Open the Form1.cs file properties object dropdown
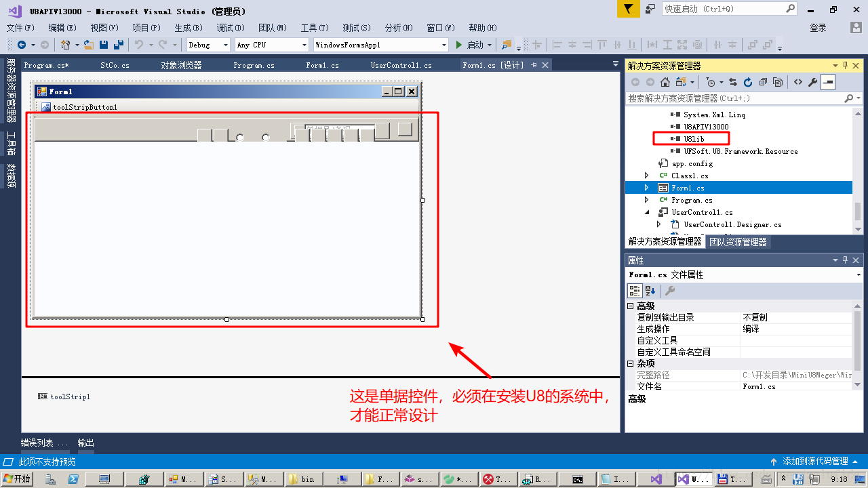868x488 pixels. (x=859, y=274)
